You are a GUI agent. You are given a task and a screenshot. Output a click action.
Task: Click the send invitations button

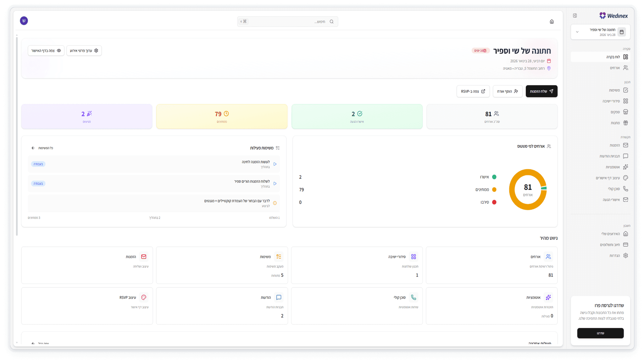(x=541, y=91)
